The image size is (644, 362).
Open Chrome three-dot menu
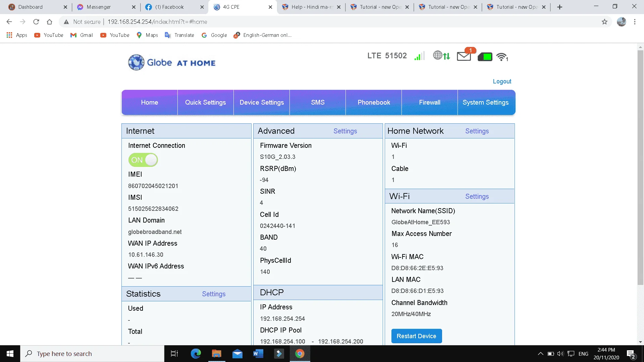635,22
